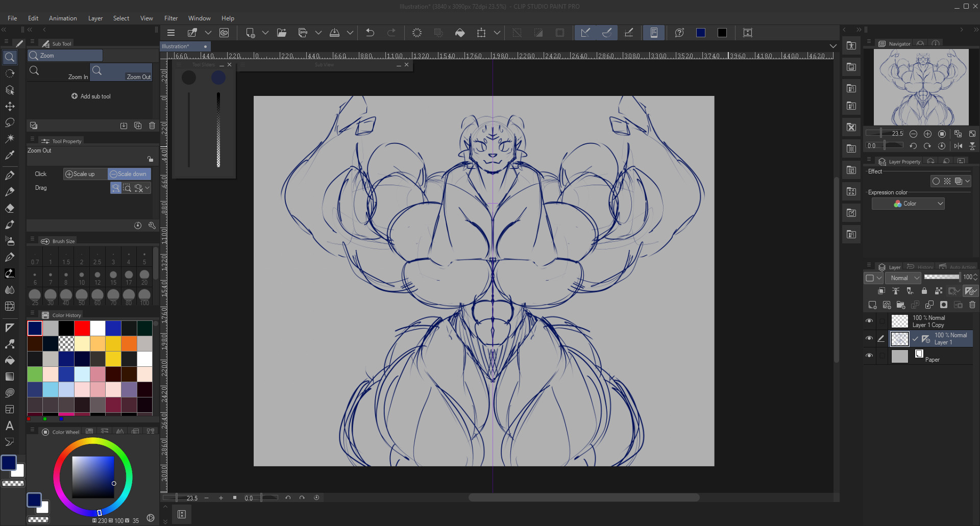Click Zoom in icon in Navigator

click(927, 134)
